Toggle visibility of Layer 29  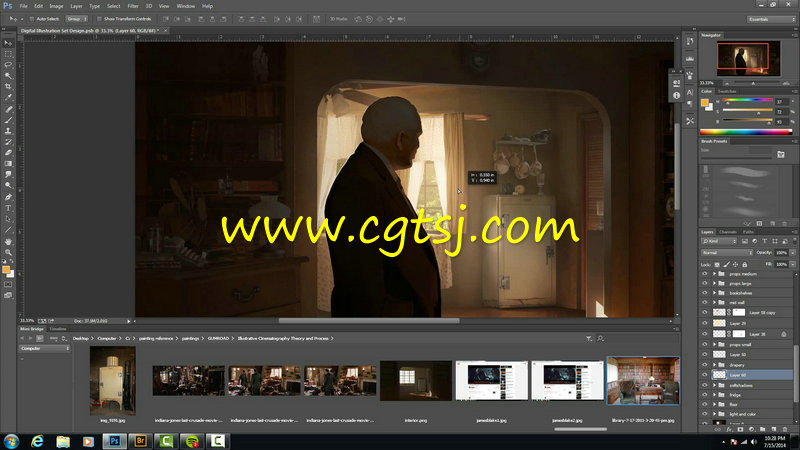[x=705, y=323]
